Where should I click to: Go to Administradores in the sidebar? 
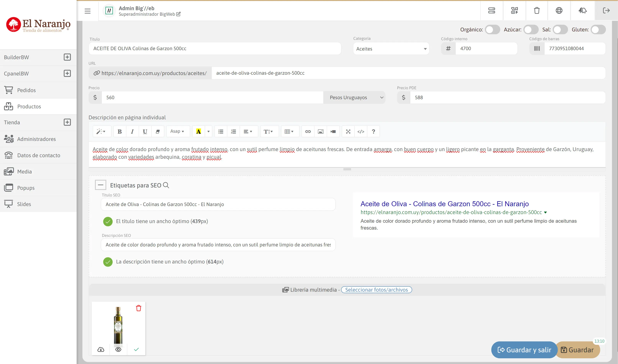[36, 139]
